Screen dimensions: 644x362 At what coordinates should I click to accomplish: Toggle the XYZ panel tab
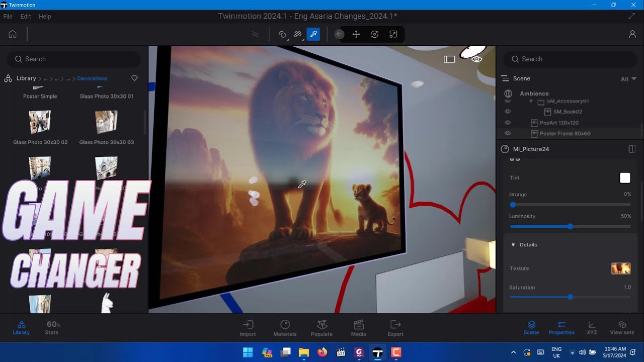592,328
